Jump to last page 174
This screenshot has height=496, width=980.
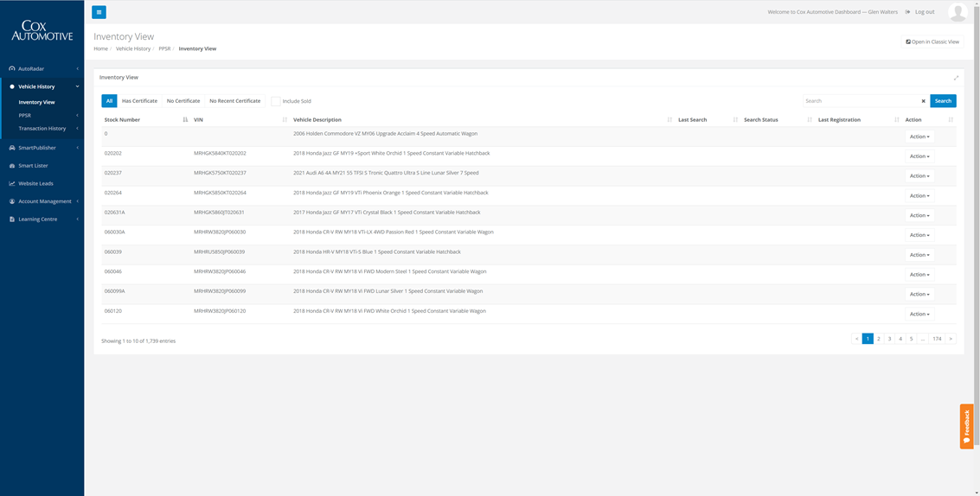[x=937, y=339]
